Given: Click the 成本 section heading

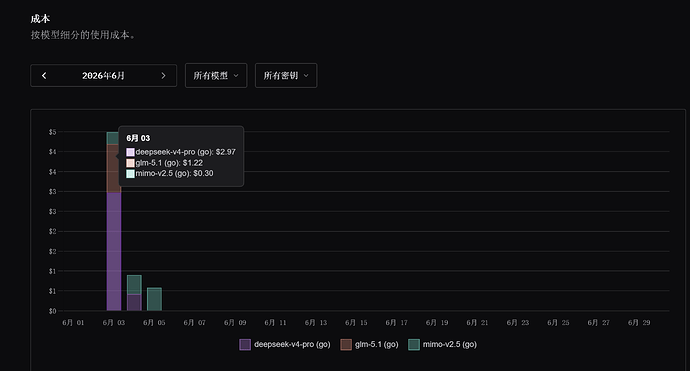Looking at the screenshot, I should (x=40, y=19).
